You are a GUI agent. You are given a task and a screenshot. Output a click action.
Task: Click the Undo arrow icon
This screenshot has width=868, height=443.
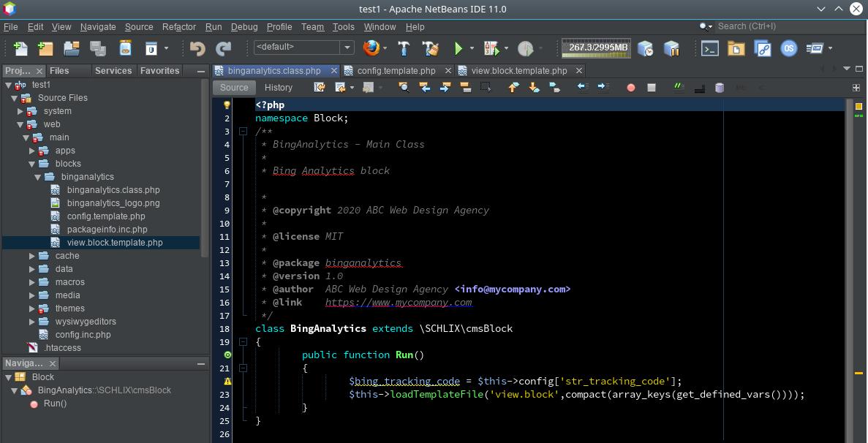tap(197, 49)
